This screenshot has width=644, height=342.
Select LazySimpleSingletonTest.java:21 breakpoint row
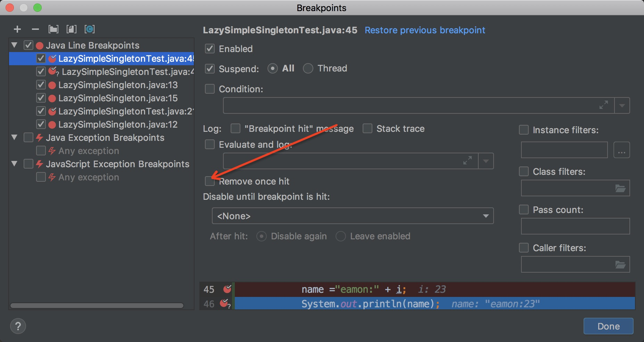click(101, 111)
